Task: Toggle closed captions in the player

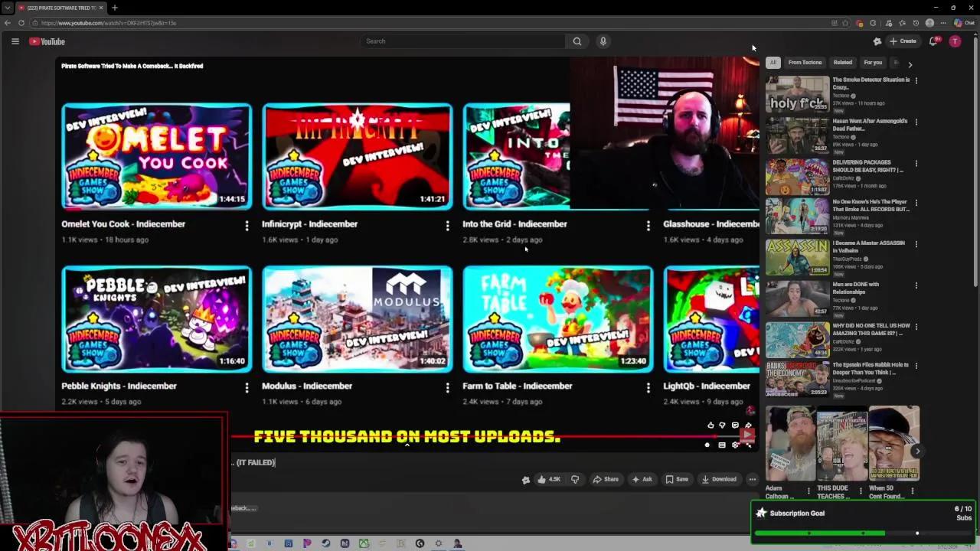Action: point(722,445)
